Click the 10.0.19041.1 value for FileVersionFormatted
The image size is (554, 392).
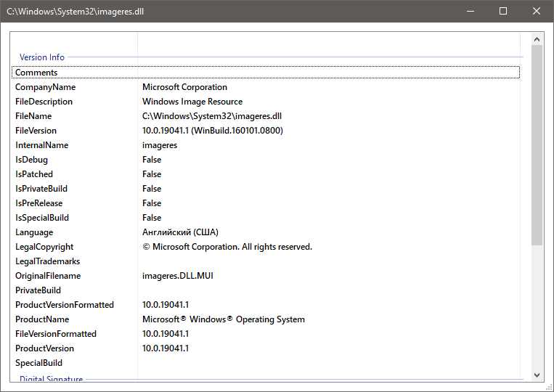[166, 333]
